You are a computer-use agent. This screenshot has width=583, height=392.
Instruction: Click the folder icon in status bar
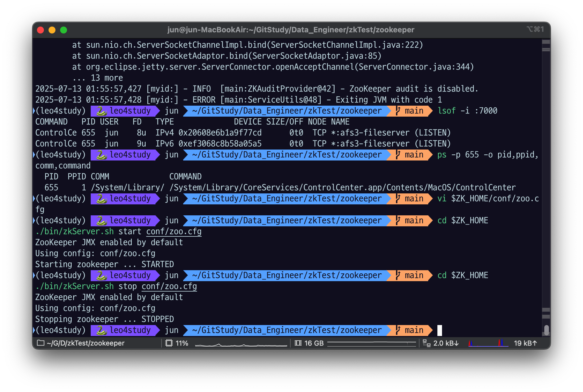click(41, 343)
